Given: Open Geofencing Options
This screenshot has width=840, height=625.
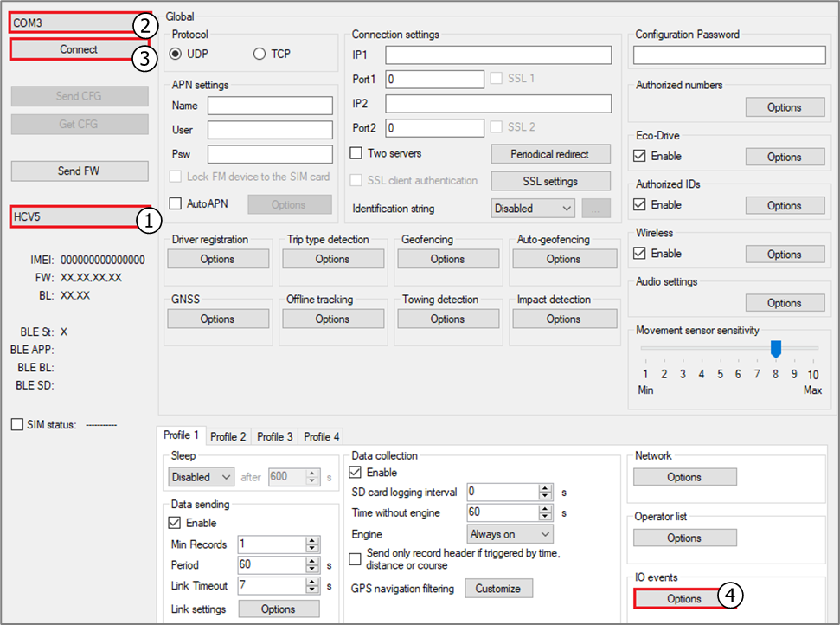Looking at the screenshot, I should (x=447, y=260).
